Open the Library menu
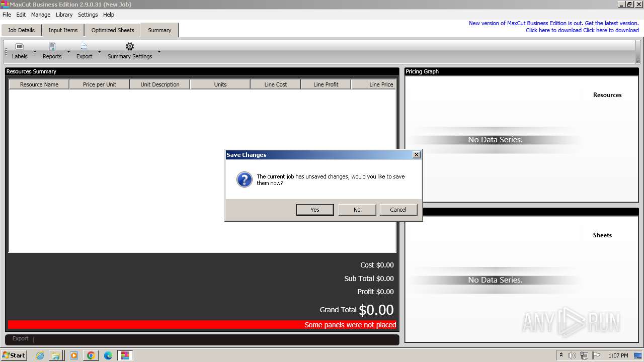644x362 pixels. pos(64,15)
